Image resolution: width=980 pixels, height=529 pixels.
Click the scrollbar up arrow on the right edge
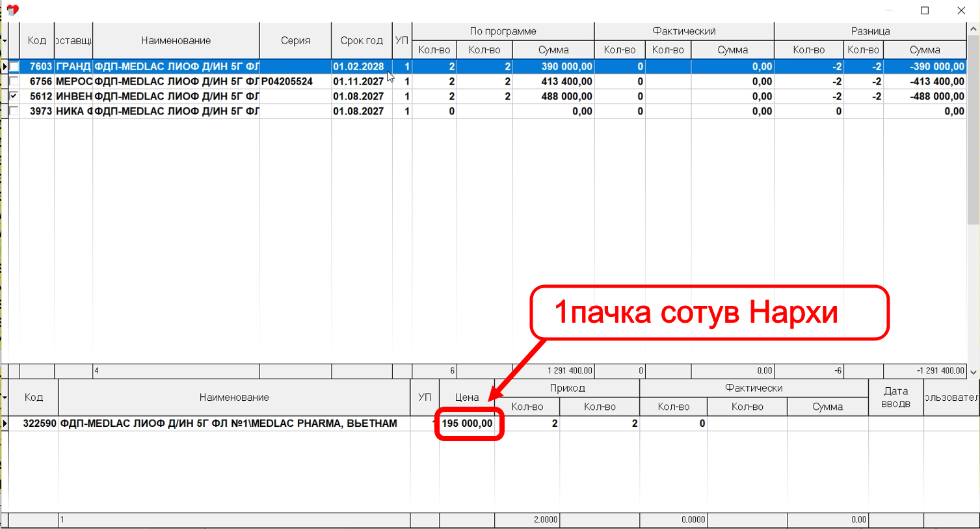point(973,27)
